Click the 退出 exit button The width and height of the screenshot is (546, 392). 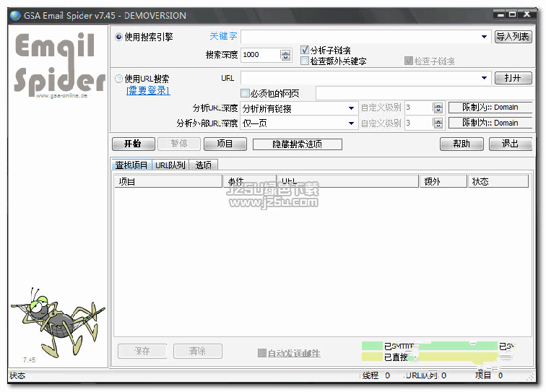[x=511, y=144]
